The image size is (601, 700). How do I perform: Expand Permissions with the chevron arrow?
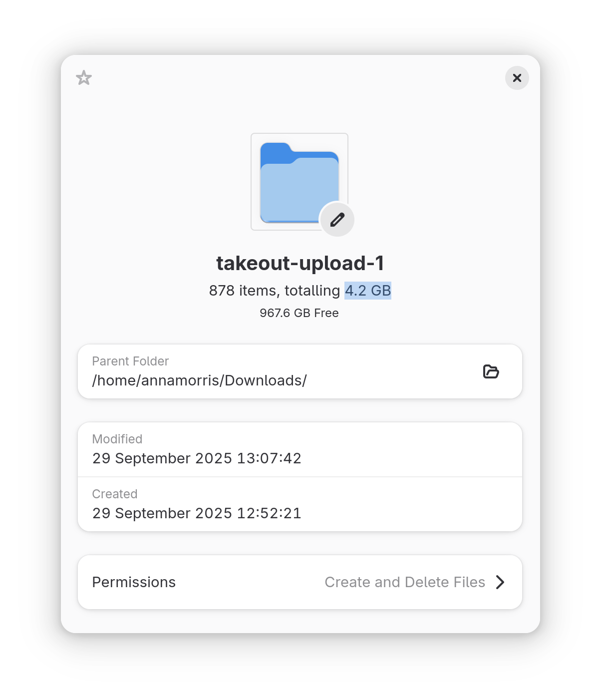pyautogui.click(x=500, y=582)
